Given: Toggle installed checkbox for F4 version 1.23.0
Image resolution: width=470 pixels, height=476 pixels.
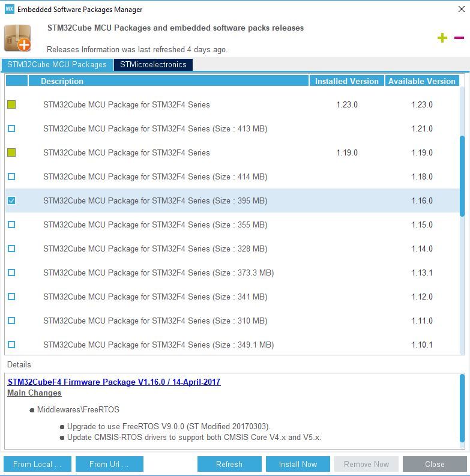Looking at the screenshot, I should (x=11, y=104).
